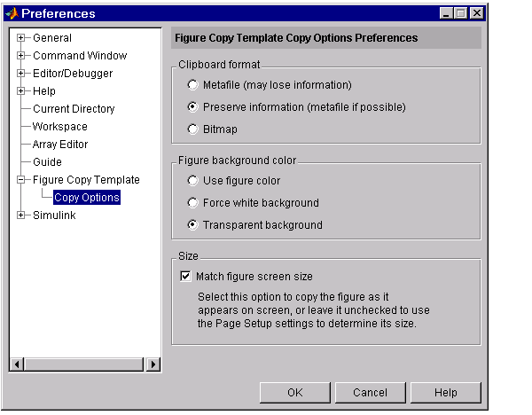This screenshot has height=415, width=532.
Task: Uncheck Match figure screen size
Action: point(185,277)
